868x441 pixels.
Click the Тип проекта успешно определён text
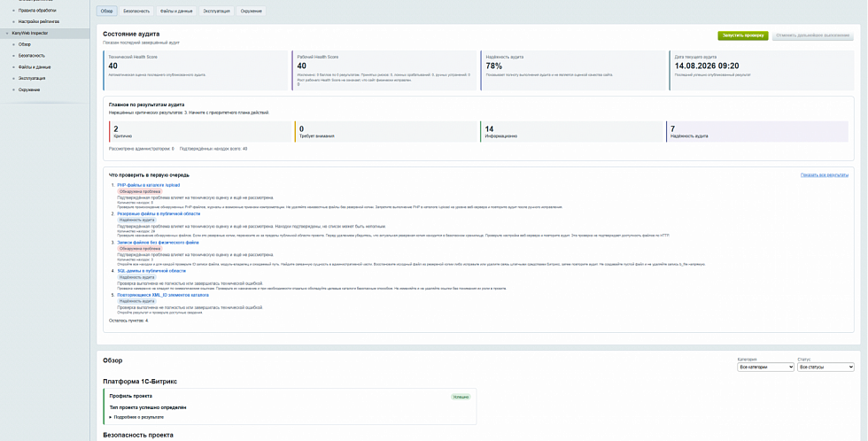[x=148, y=407]
